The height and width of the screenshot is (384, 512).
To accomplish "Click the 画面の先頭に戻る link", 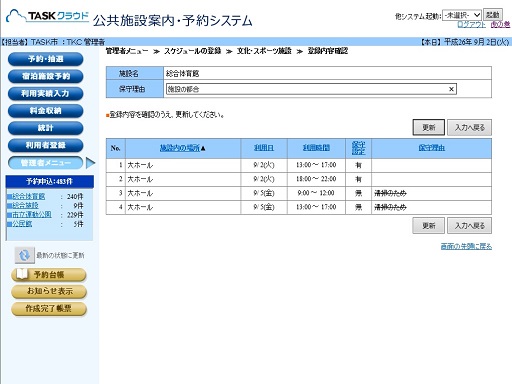I will 466,246.
